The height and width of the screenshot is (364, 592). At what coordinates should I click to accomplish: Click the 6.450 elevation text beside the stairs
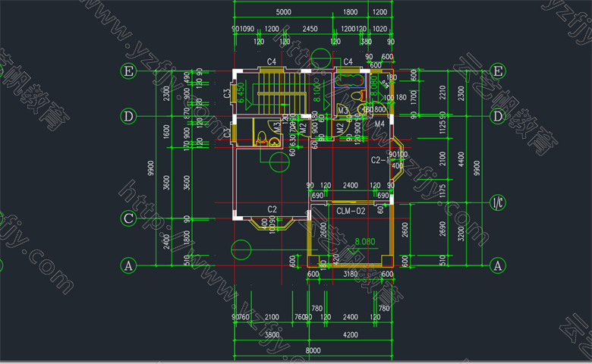(x=241, y=93)
